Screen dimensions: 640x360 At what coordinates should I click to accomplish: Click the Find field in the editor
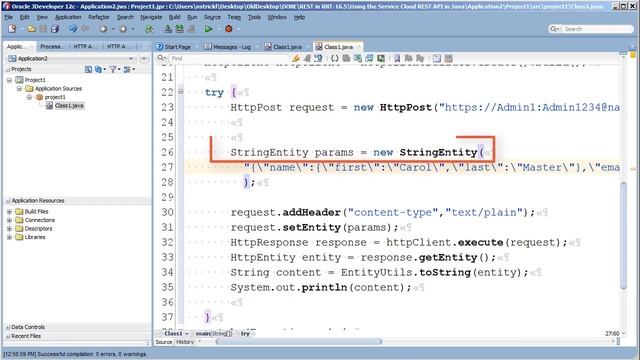(x=229, y=58)
